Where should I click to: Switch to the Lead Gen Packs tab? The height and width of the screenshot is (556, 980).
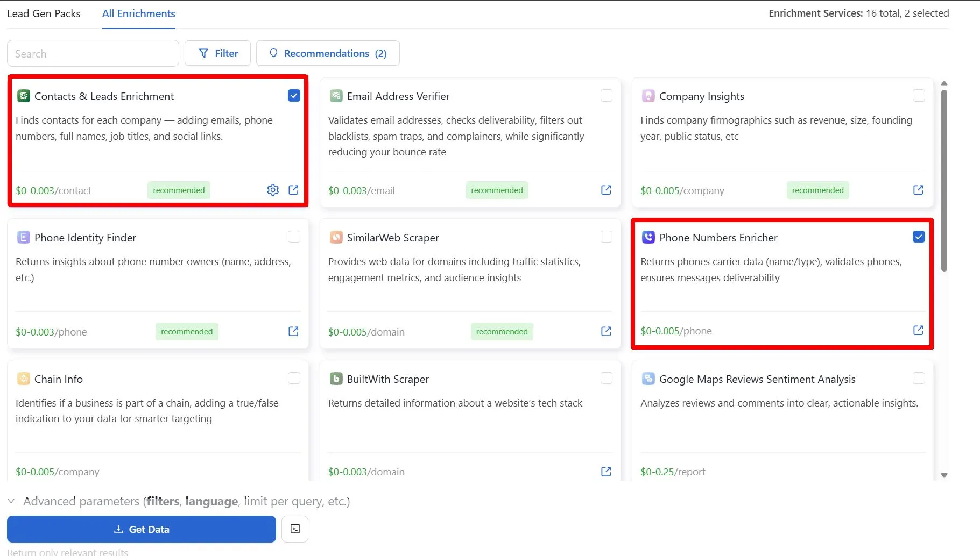tap(44, 13)
